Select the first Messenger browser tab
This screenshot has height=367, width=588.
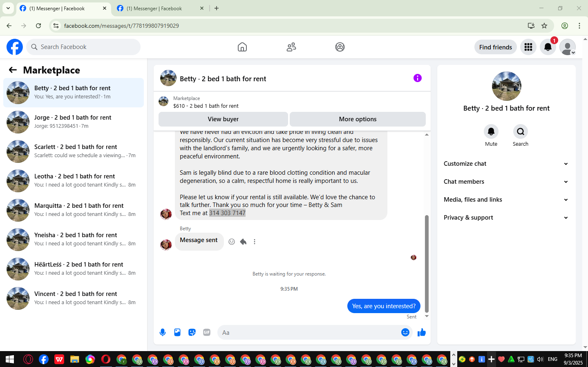coord(63,8)
